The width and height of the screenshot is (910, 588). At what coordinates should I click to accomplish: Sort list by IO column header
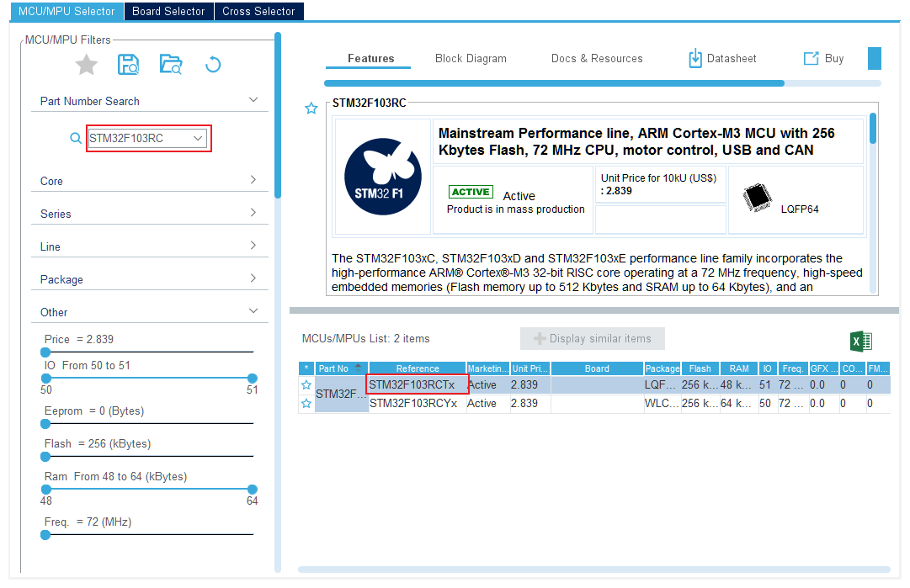tap(767, 368)
